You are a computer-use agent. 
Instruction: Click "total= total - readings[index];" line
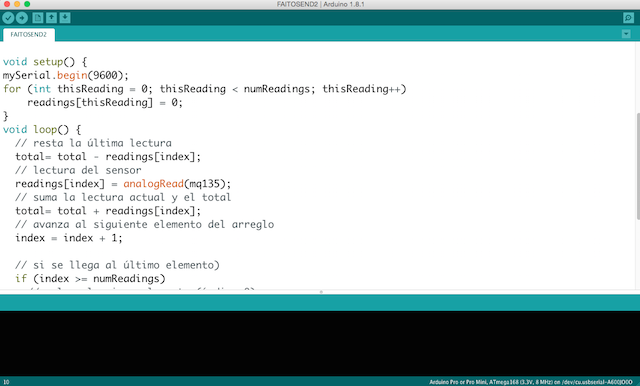pyautogui.click(x=108, y=157)
